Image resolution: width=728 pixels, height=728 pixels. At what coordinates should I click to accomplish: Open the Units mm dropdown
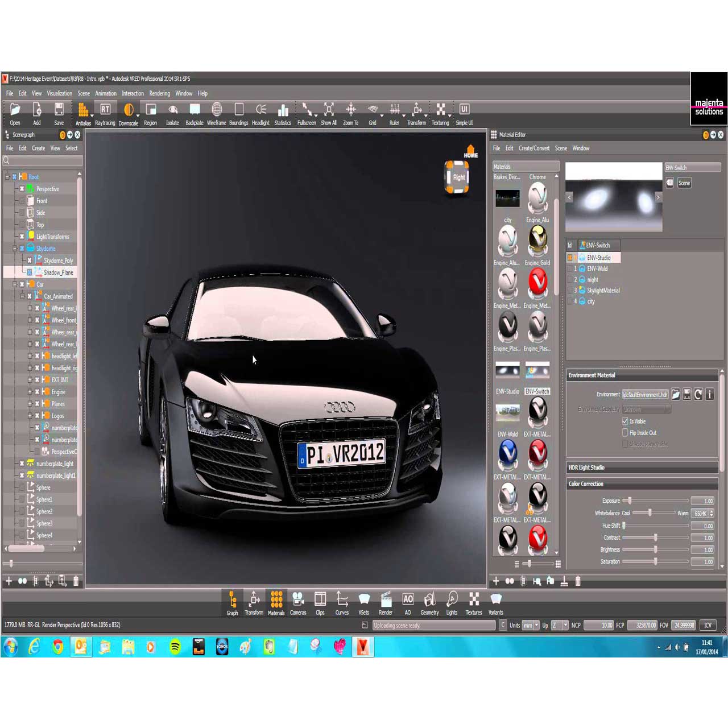pos(531,625)
